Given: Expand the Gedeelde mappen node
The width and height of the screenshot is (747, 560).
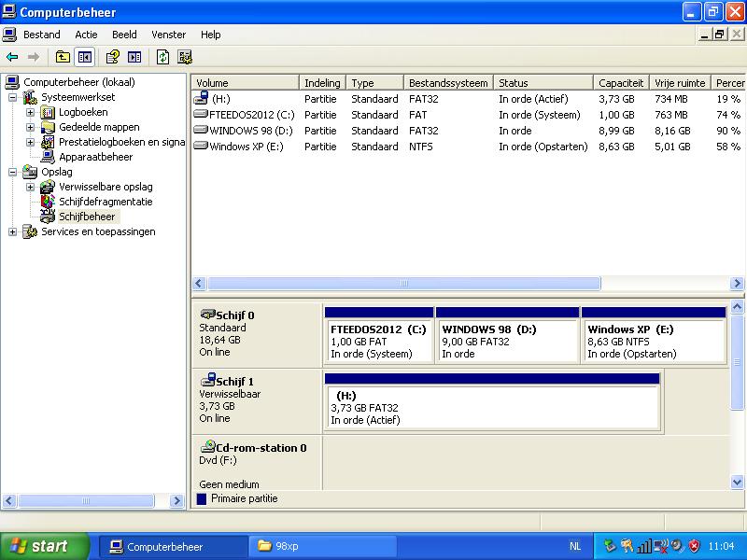Looking at the screenshot, I should pyautogui.click(x=31, y=128).
